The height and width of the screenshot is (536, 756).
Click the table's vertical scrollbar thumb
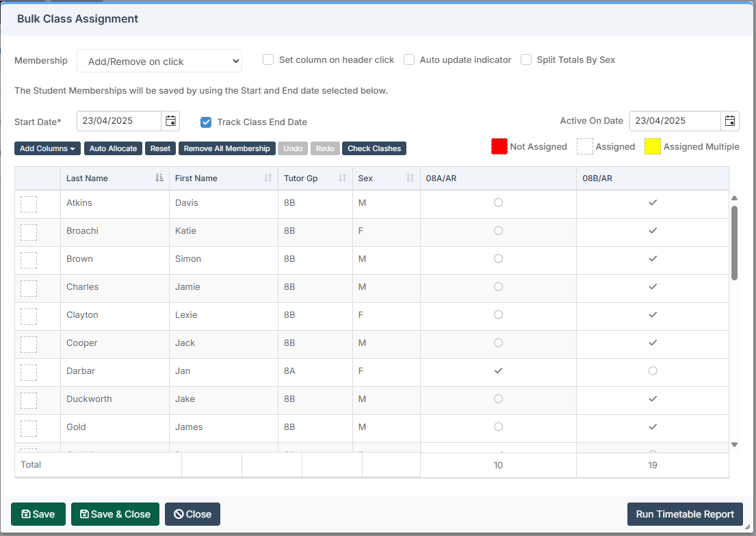[734, 243]
